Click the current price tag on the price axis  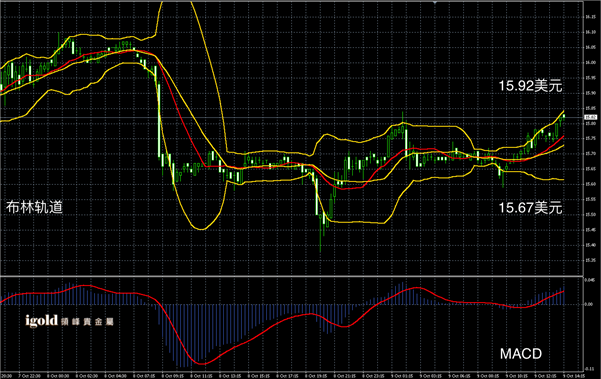click(590, 117)
